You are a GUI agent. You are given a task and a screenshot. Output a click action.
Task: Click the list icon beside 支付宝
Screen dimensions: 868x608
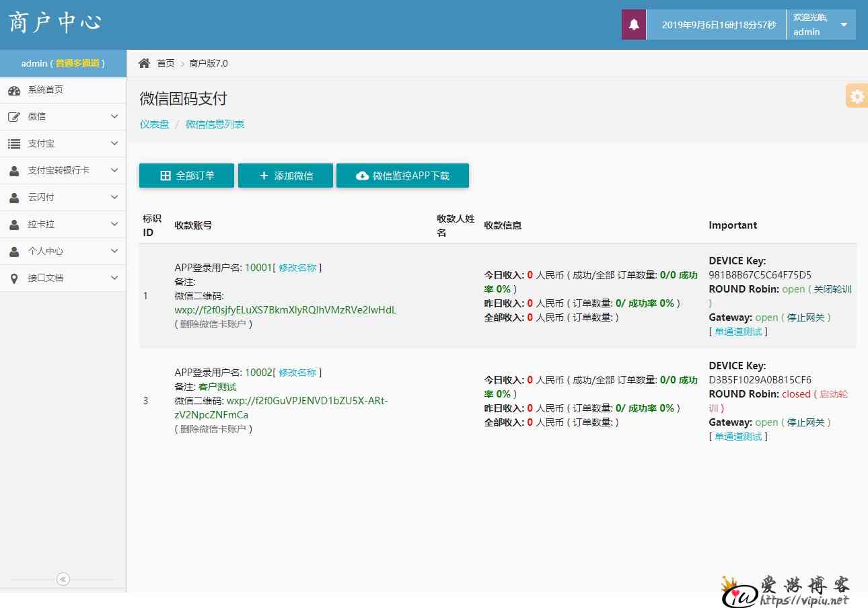[x=14, y=144]
